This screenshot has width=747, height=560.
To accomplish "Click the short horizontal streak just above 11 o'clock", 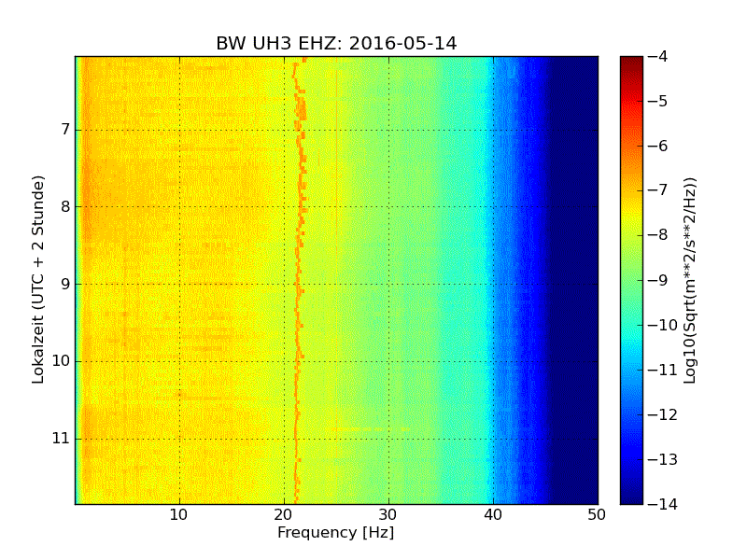I will coord(371,429).
